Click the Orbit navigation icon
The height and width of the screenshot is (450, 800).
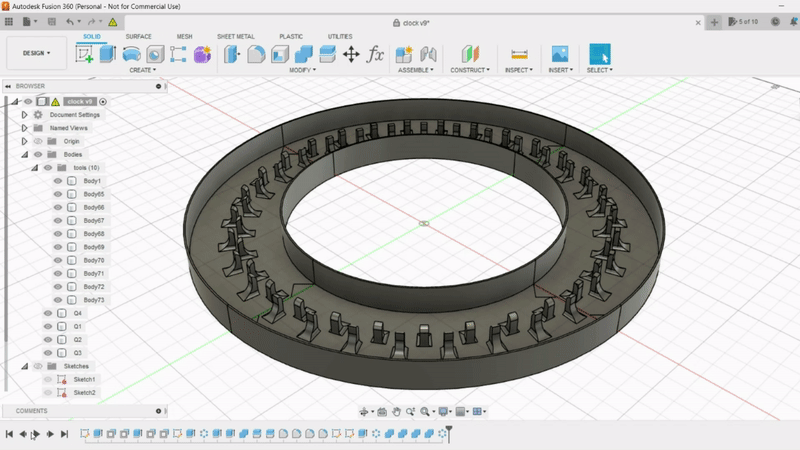[364, 411]
